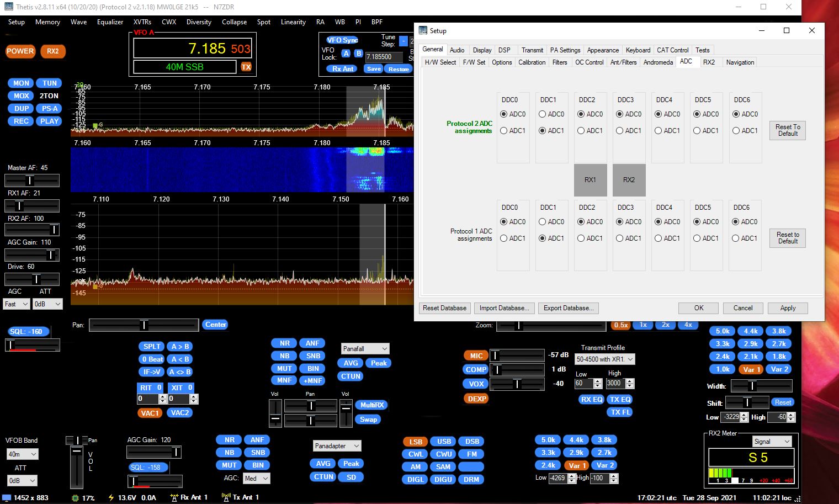
Task: Open the VFOB Band 40m dropdown
Action: point(22,454)
